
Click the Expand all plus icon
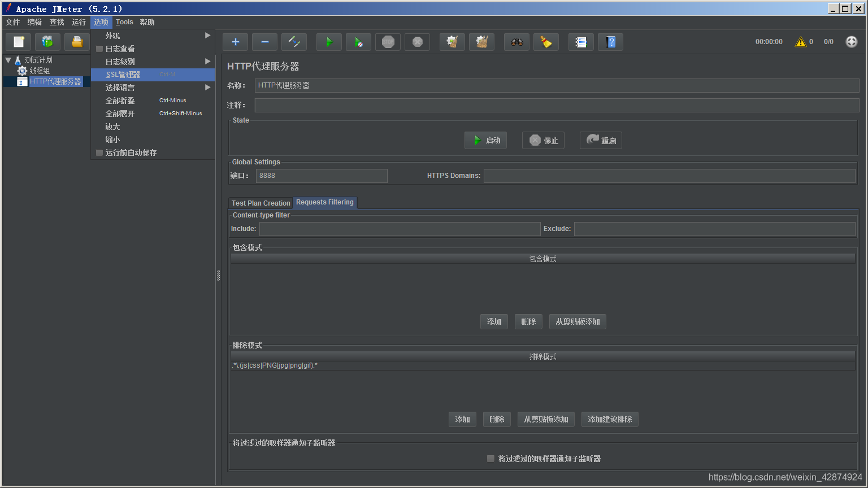point(235,42)
